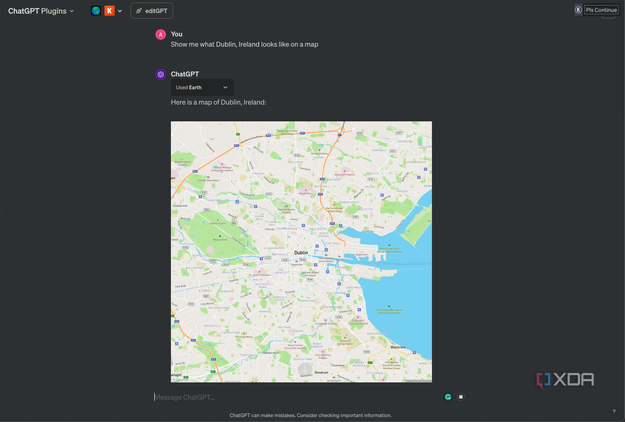Click the Dublin label on the map

[301, 253]
